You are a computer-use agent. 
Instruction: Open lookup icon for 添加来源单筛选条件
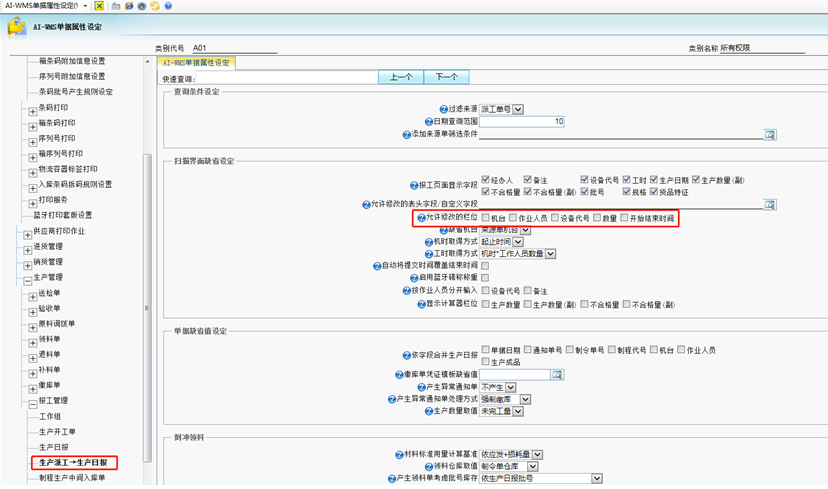tap(771, 133)
